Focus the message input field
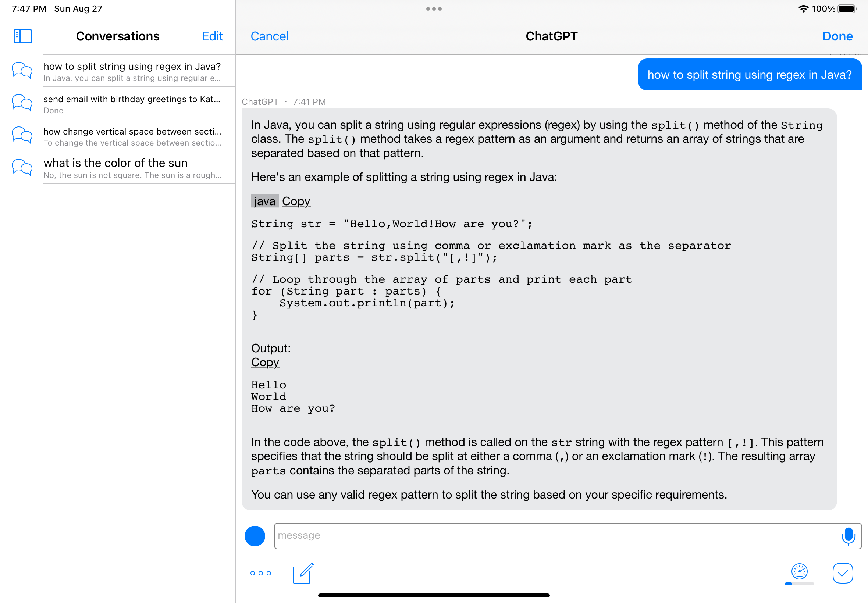868x603 pixels. pyautogui.click(x=555, y=536)
